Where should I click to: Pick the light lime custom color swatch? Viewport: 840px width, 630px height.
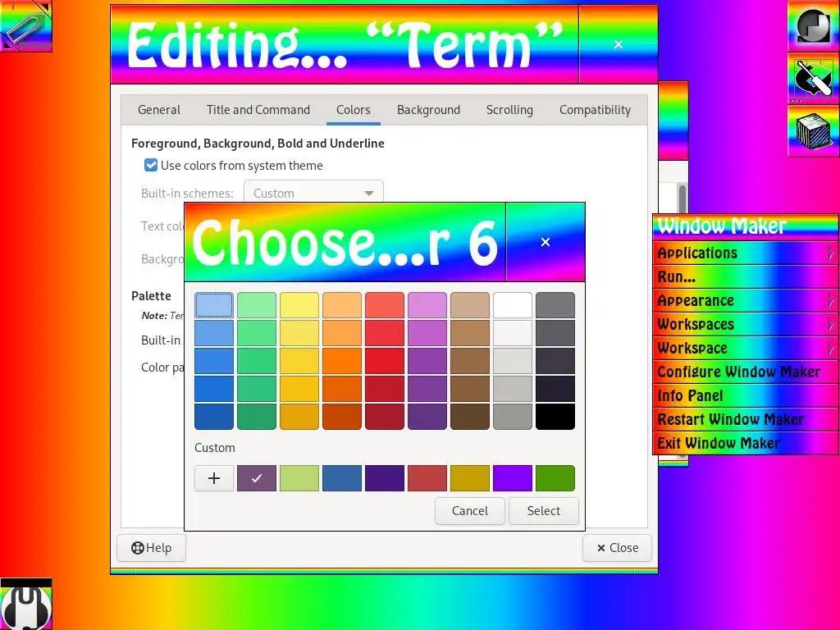pyautogui.click(x=299, y=478)
